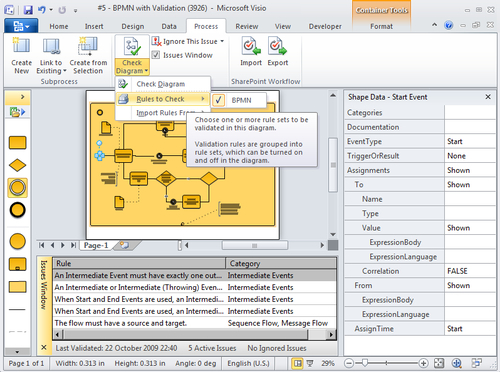Switch to the Design ribbon tab
The height and width of the screenshot is (372, 500).
click(133, 26)
